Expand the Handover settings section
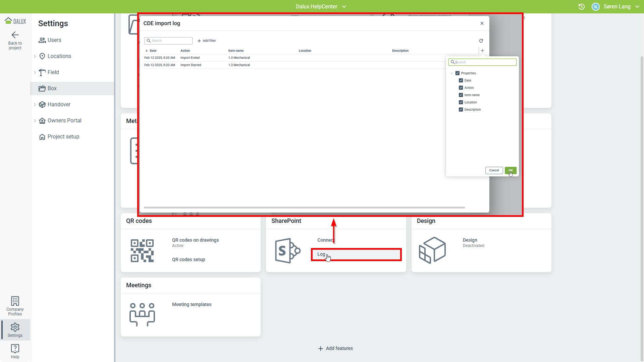The image size is (644, 362). pyautogui.click(x=35, y=105)
